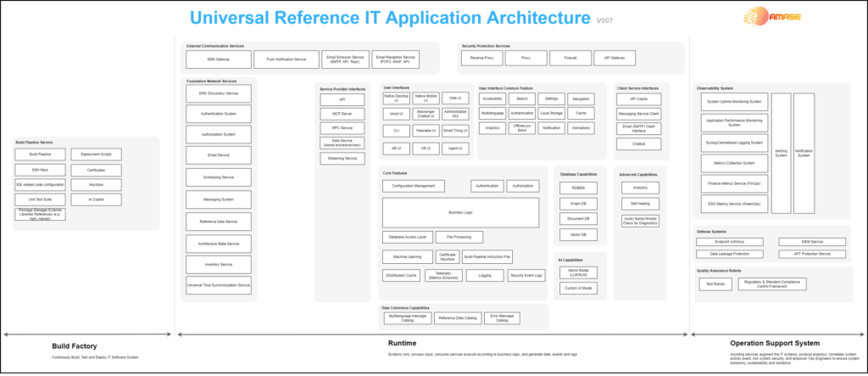Click the 'Chatbot' box under Client Service Interfaces

(x=639, y=143)
